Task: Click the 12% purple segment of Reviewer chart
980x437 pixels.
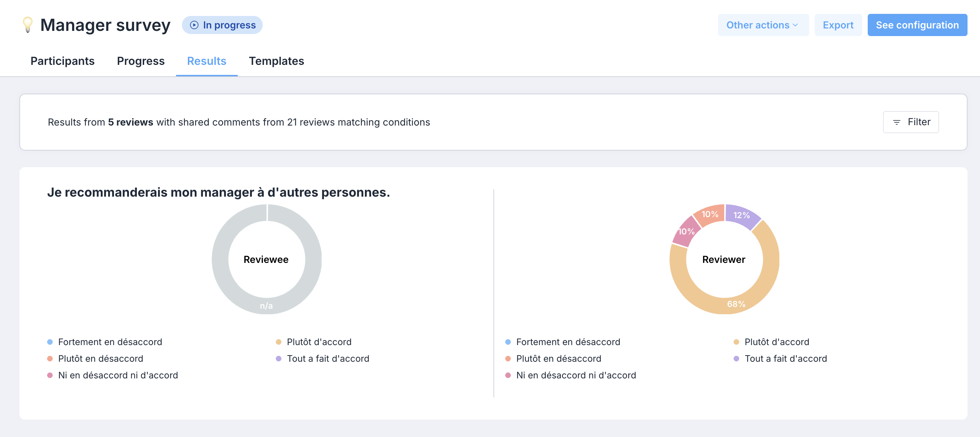Action: coord(742,215)
